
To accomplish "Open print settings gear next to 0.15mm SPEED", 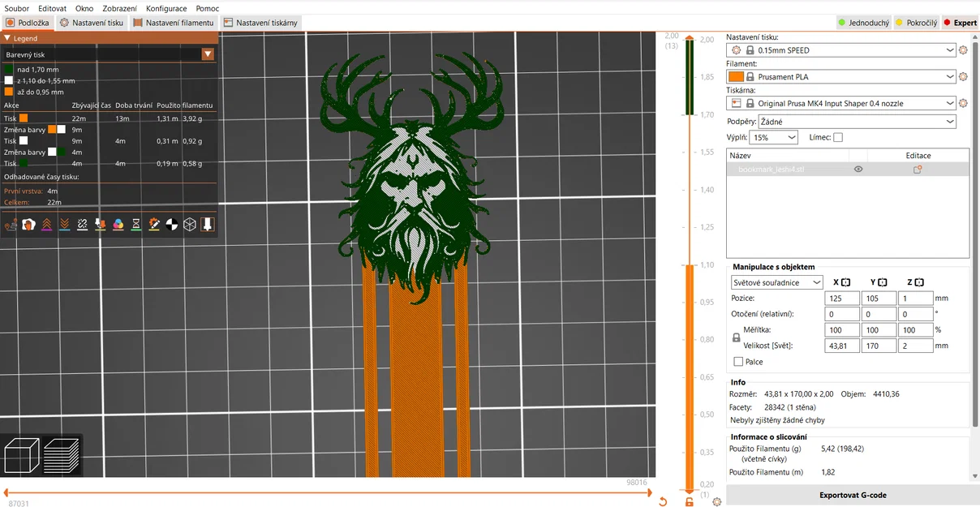I will (963, 50).
